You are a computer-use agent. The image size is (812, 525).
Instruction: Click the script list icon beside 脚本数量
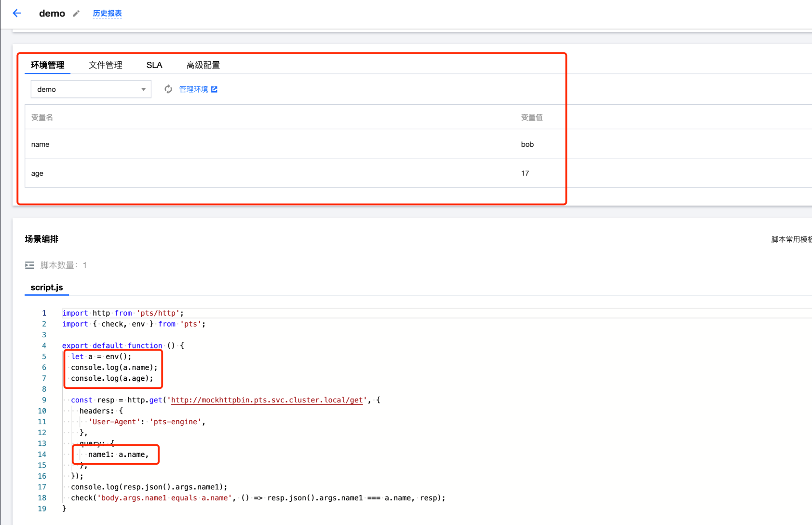[29, 265]
